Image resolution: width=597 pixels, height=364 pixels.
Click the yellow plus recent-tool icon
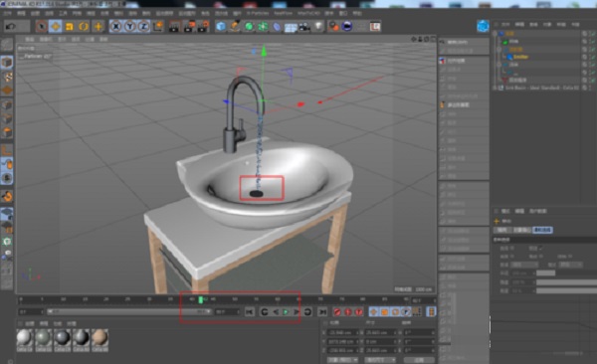pyautogui.click(x=99, y=26)
